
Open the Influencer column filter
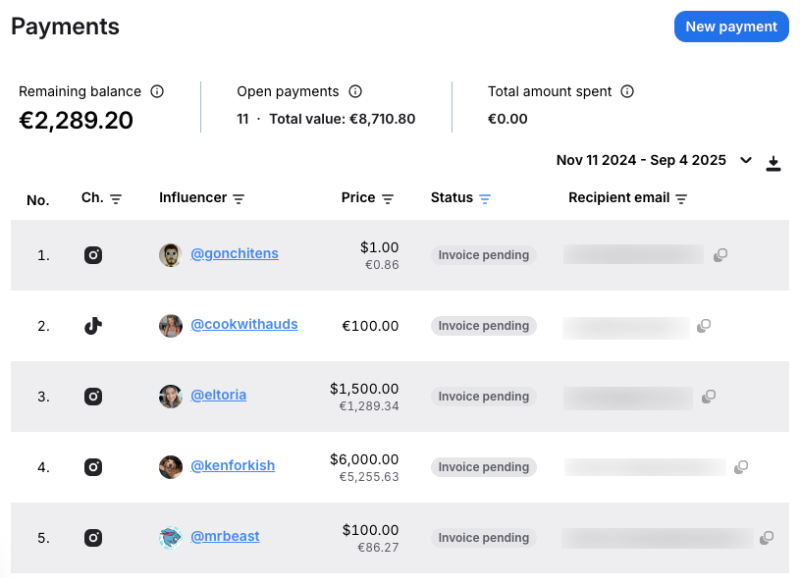[x=238, y=199]
